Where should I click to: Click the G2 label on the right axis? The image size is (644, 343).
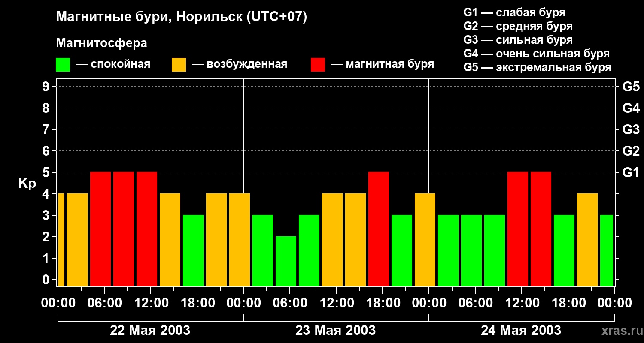pyautogui.click(x=631, y=151)
